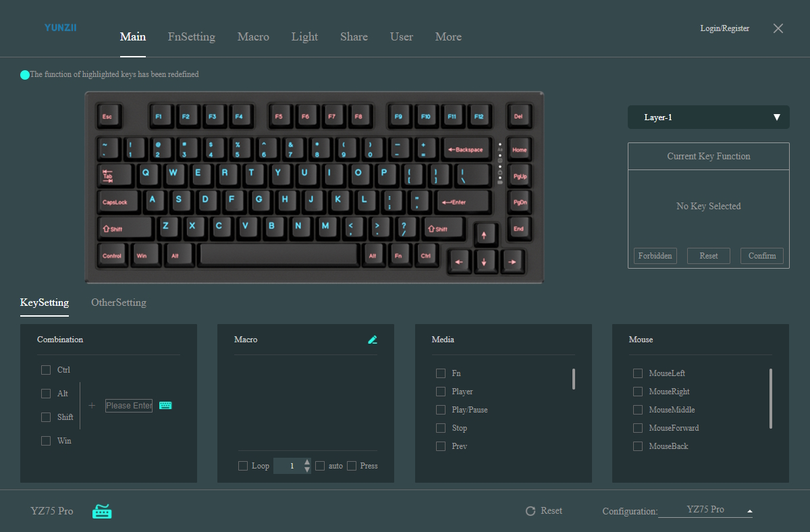Click the Macro edit pencil icon

point(373,340)
